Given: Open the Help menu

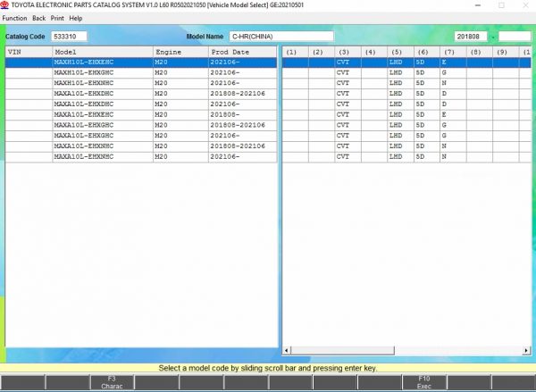Looking at the screenshot, I should (76, 18).
